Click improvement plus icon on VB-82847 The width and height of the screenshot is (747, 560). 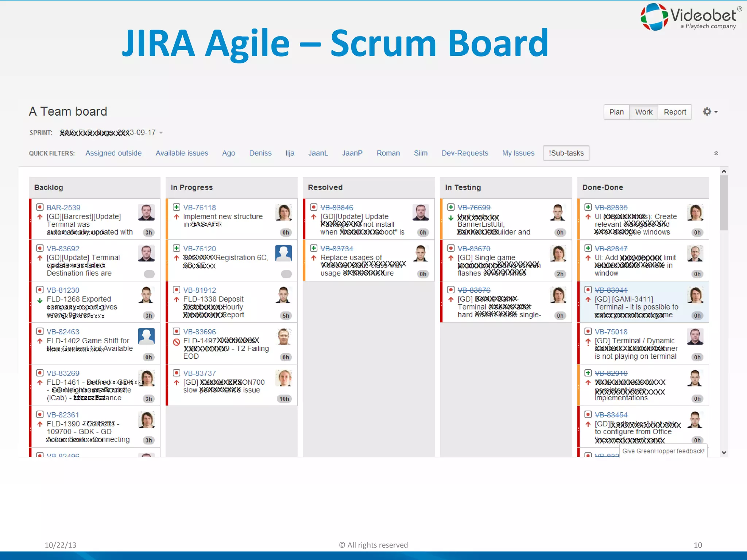pyautogui.click(x=588, y=248)
